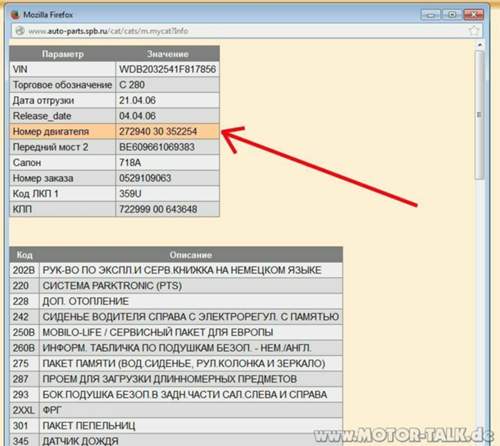The height and width of the screenshot is (446, 500).
Task: Click the highlighted engine number row value
Action: pos(167,131)
